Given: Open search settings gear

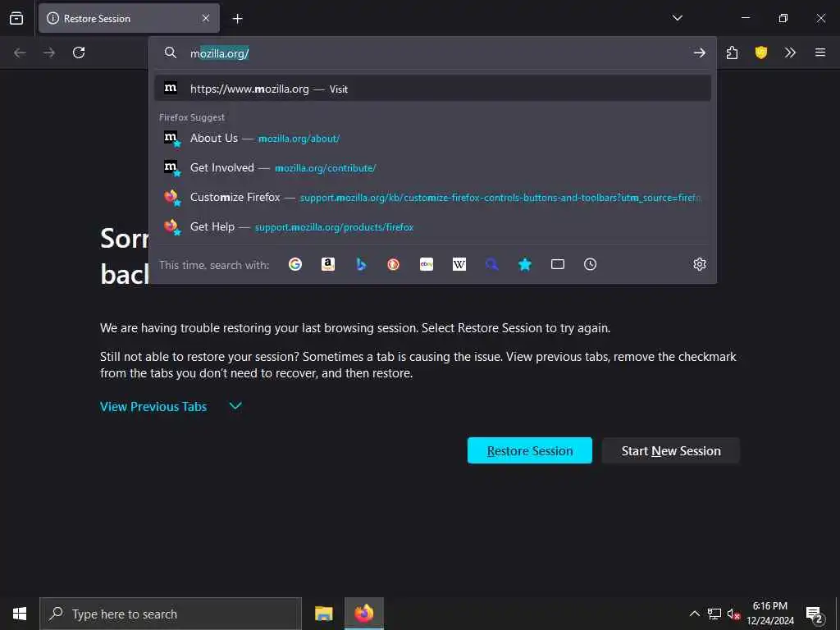Looking at the screenshot, I should click(x=700, y=264).
